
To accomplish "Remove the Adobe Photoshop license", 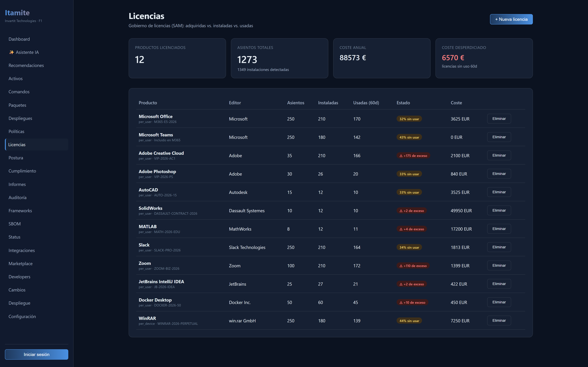I will [x=499, y=174].
